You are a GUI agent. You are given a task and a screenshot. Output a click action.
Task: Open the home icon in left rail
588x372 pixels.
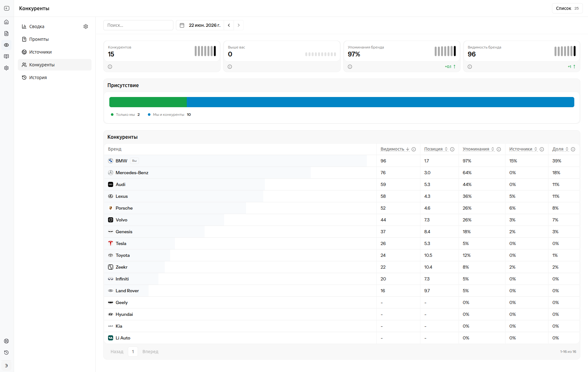click(x=6, y=22)
